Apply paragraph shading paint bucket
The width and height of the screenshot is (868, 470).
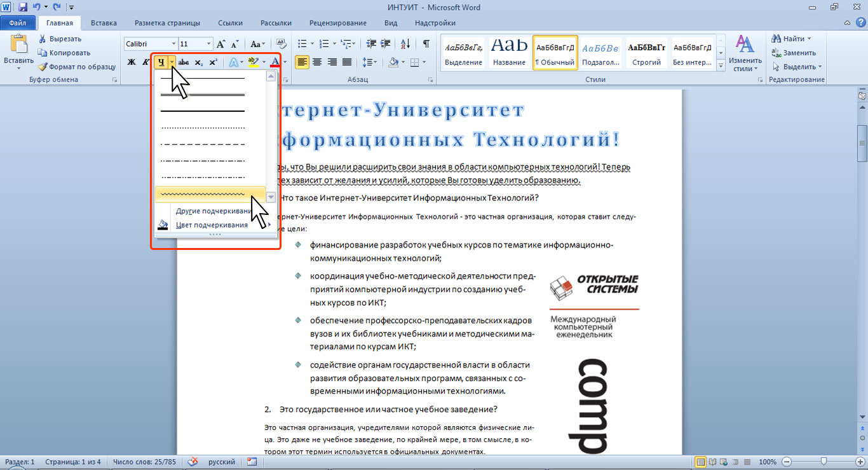click(393, 62)
